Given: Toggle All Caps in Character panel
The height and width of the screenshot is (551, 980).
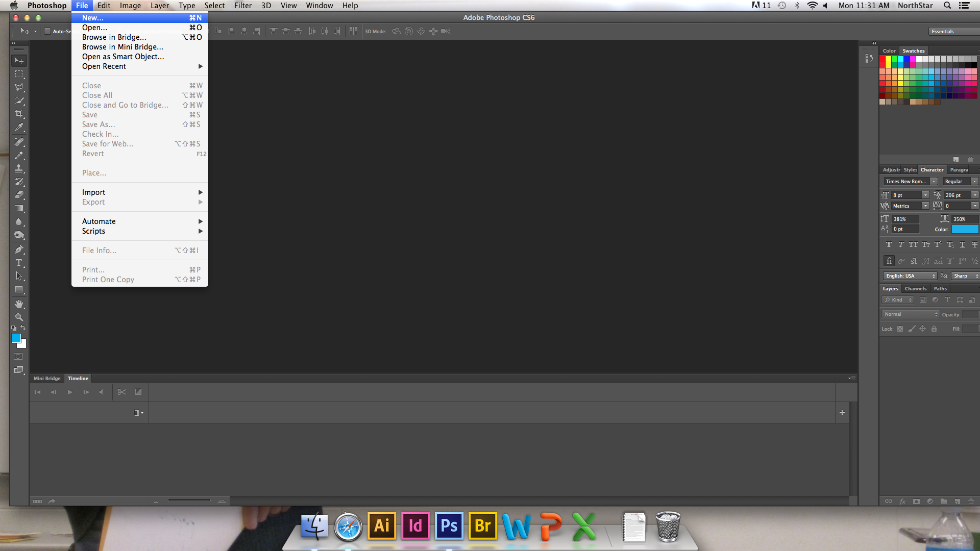Looking at the screenshot, I should 913,245.
